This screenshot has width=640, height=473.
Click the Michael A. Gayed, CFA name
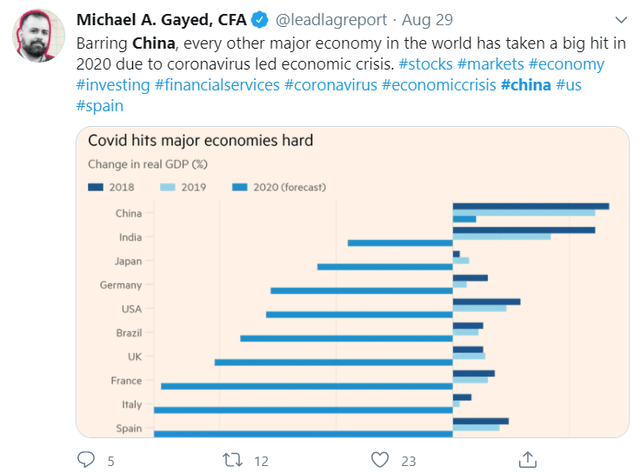point(161,20)
